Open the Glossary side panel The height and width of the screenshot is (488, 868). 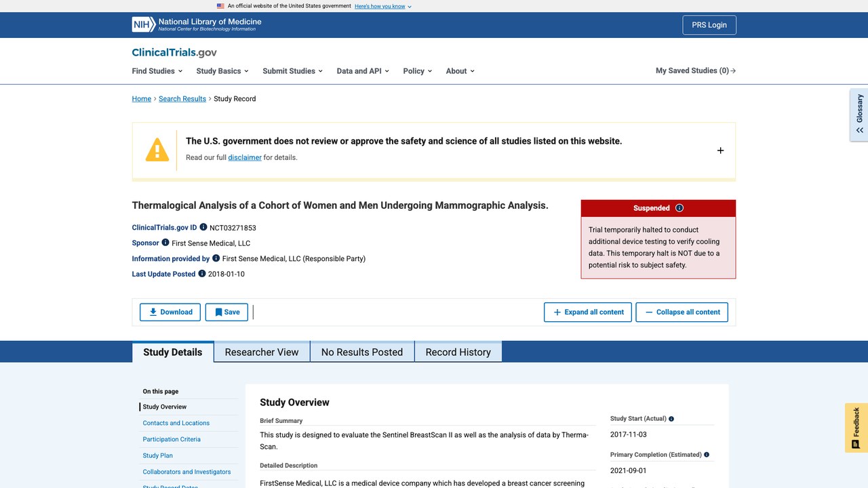(859, 113)
